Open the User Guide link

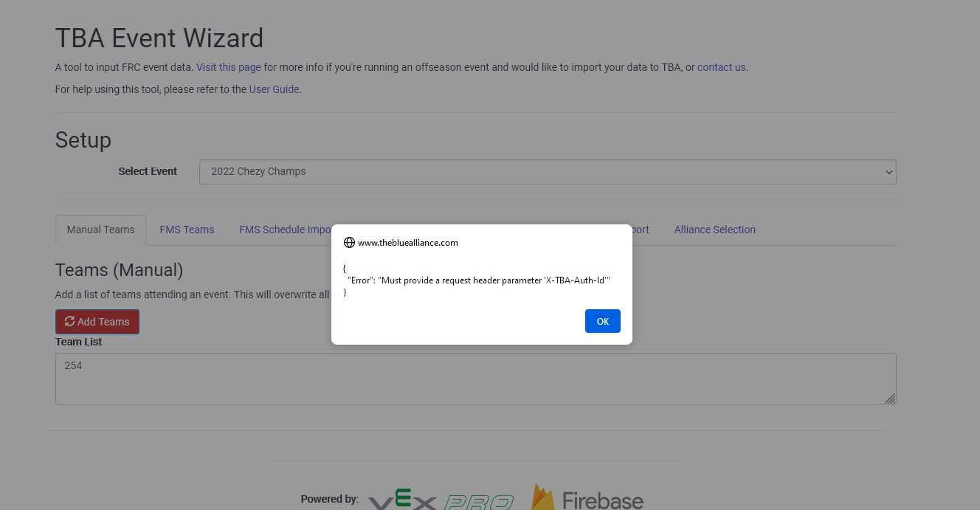[274, 89]
